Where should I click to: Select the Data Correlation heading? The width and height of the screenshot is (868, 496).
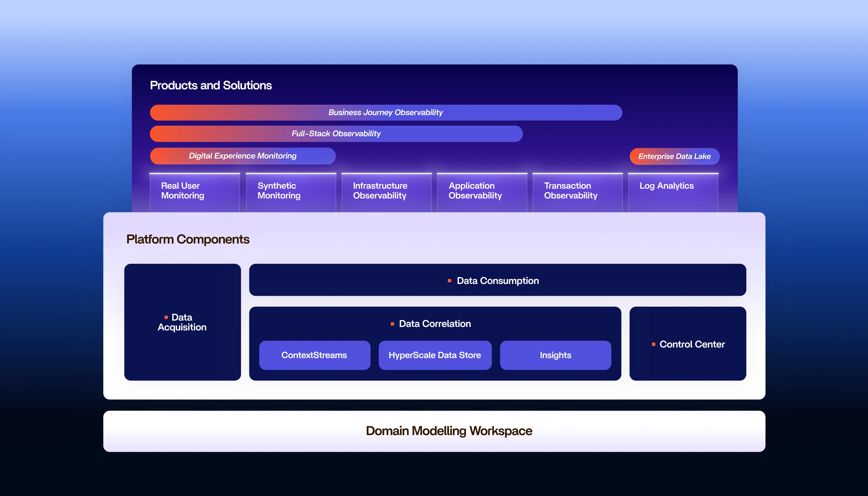435,324
